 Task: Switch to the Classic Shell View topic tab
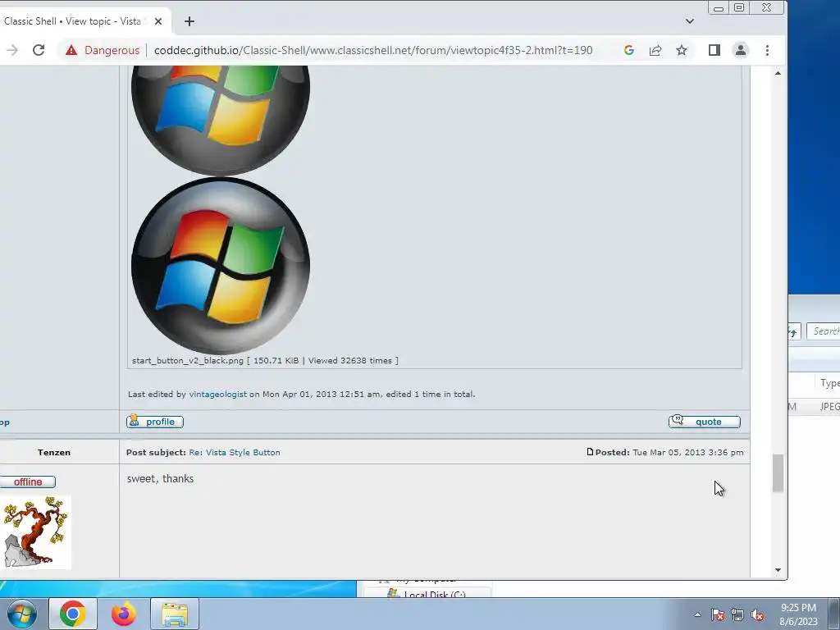pos(75,21)
